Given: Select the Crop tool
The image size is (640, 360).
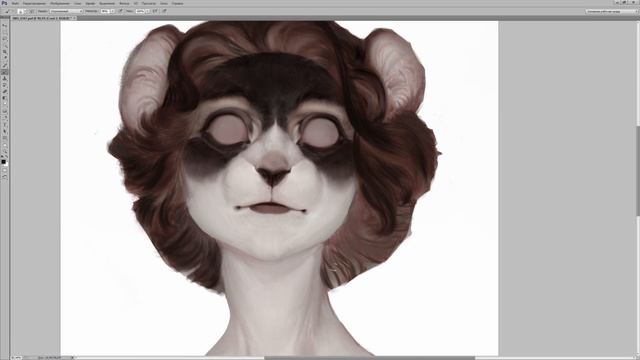Looking at the screenshot, I should [x=5, y=52].
